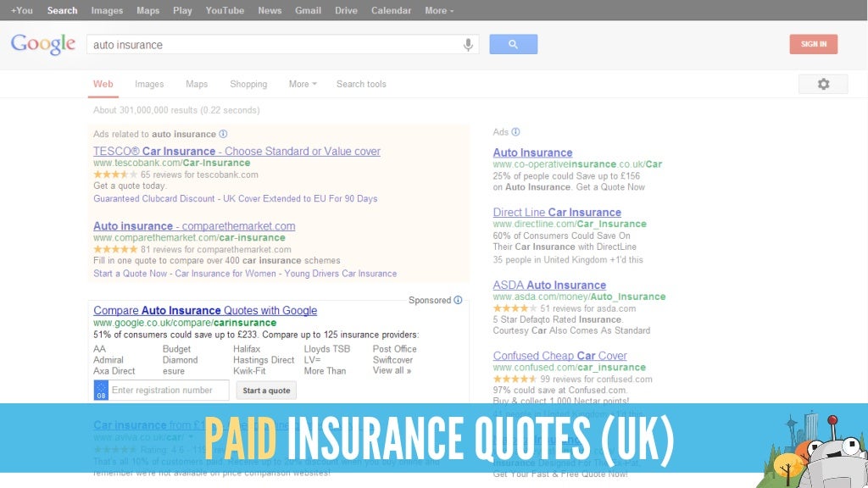
Task: Switch to the Maps results tab
Action: click(197, 84)
